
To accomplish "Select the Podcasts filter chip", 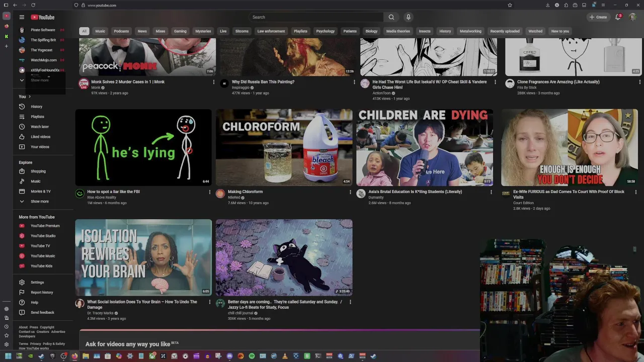I will [x=121, y=31].
